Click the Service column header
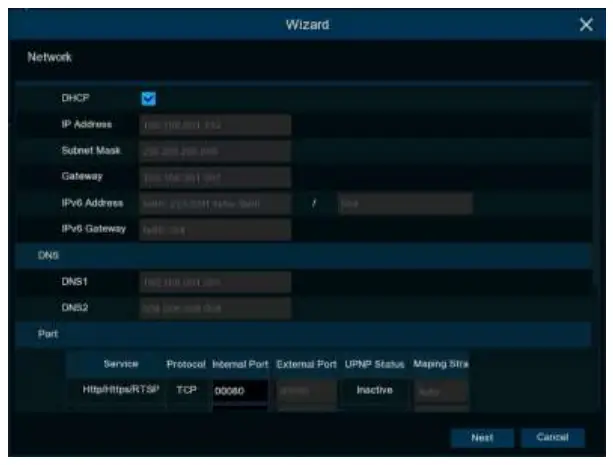Image resolution: width=613 pixels, height=465 pixels. (121, 364)
